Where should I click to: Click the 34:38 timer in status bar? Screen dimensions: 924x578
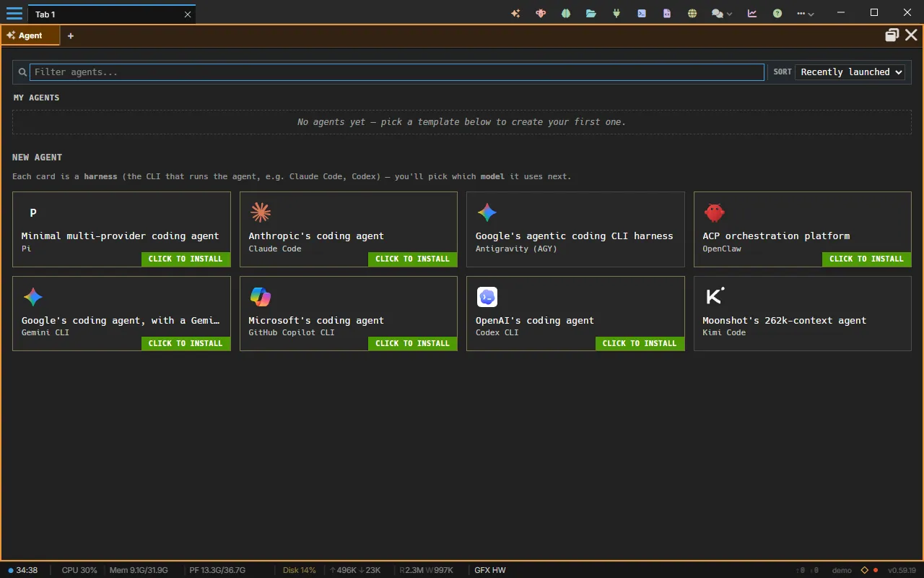click(x=22, y=570)
